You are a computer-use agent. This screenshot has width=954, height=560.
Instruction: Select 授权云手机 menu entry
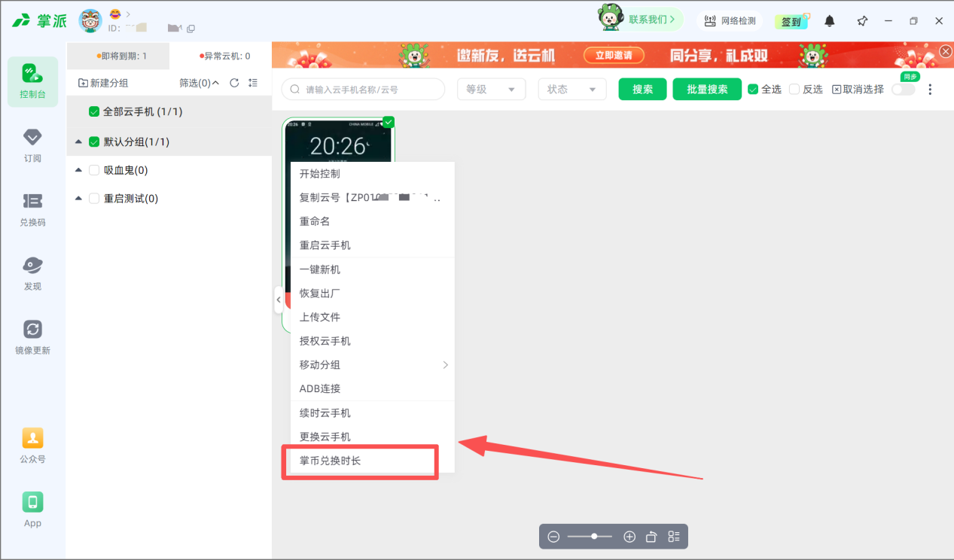373,341
